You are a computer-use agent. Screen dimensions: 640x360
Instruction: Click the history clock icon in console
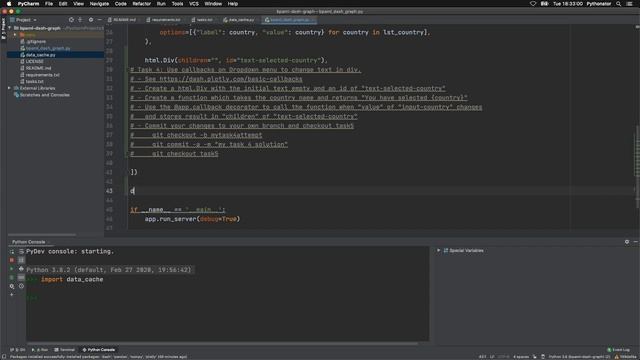21,287
